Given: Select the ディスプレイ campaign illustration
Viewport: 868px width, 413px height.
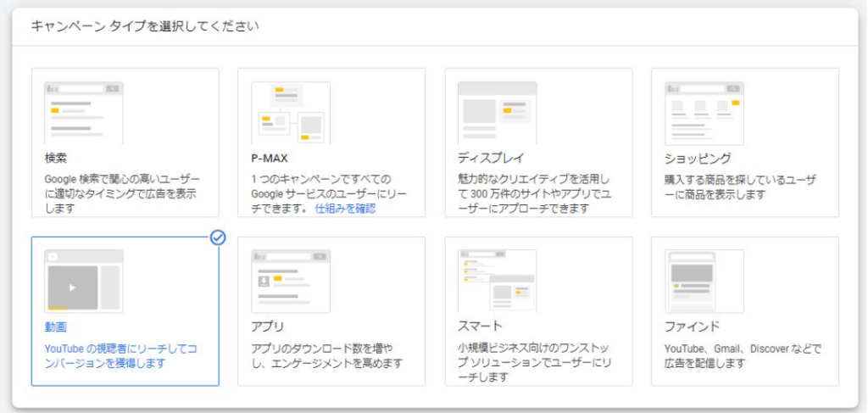Looking at the screenshot, I should point(497,114).
